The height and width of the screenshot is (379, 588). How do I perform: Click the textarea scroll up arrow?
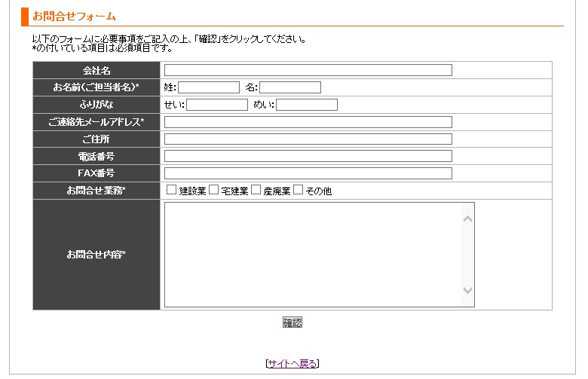coord(467,219)
